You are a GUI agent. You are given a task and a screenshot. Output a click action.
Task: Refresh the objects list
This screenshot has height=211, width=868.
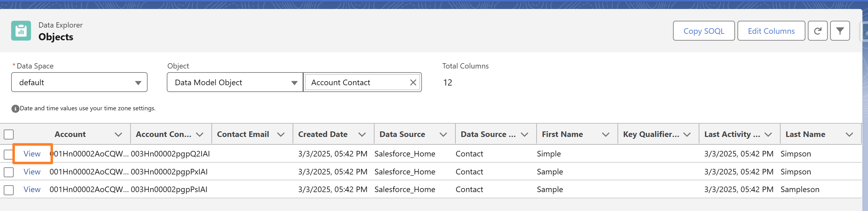817,31
